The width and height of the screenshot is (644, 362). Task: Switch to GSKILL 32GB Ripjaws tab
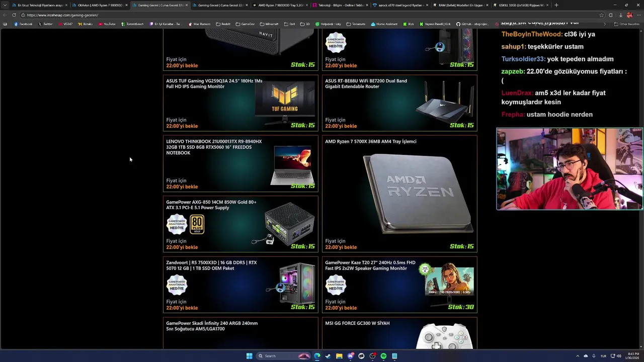pos(521,5)
